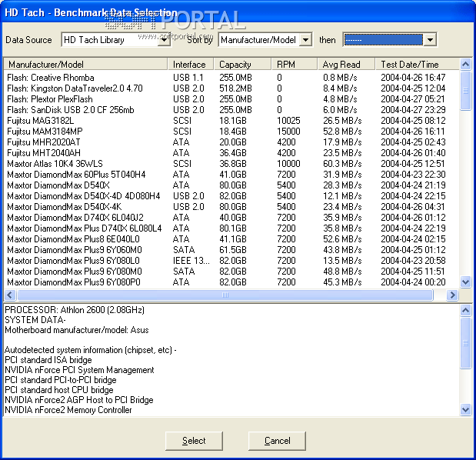Click system info pane scroll down arrow
This screenshot has height=460, width=476.
466,410
